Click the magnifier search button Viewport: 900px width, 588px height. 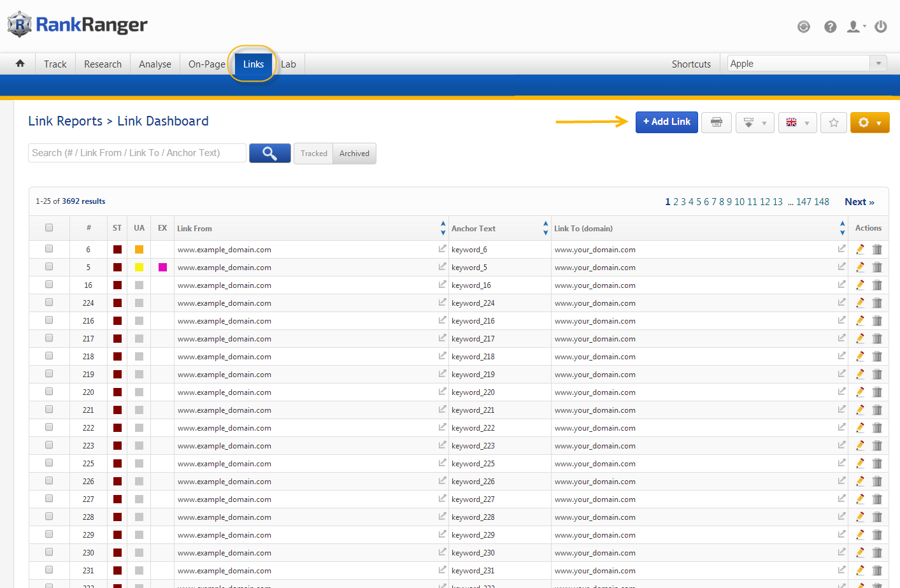coord(269,154)
